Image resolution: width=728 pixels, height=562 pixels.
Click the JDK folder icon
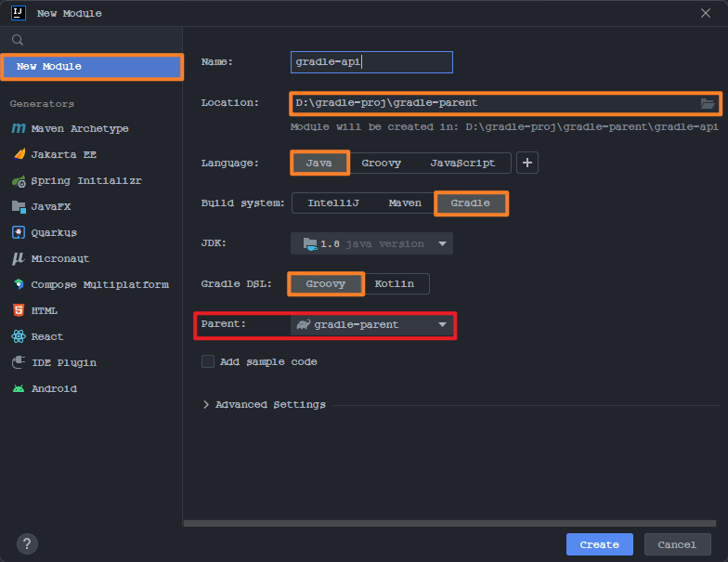pos(310,243)
